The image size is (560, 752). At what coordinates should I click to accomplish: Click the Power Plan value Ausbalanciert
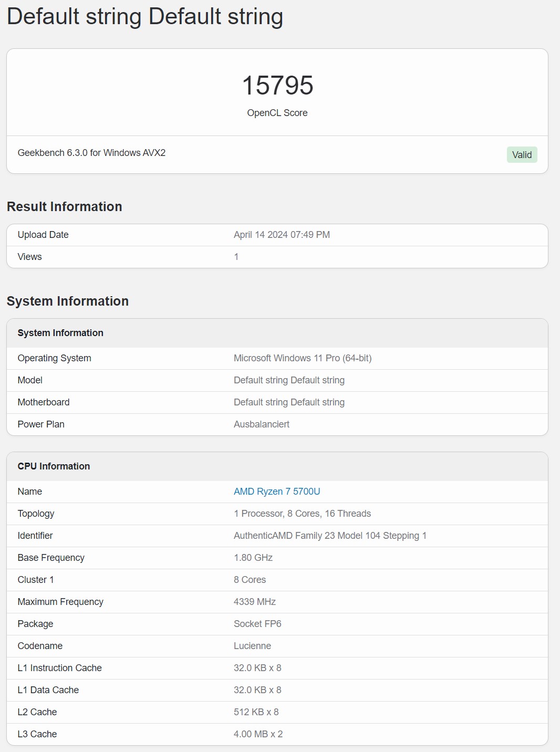click(x=262, y=424)
